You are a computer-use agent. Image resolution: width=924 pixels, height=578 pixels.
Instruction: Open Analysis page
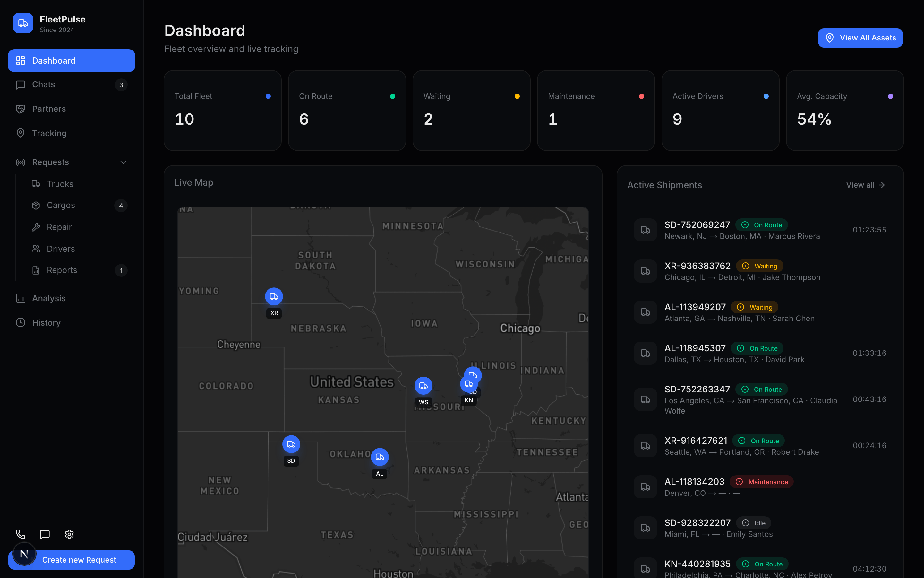tap(72, 298)
